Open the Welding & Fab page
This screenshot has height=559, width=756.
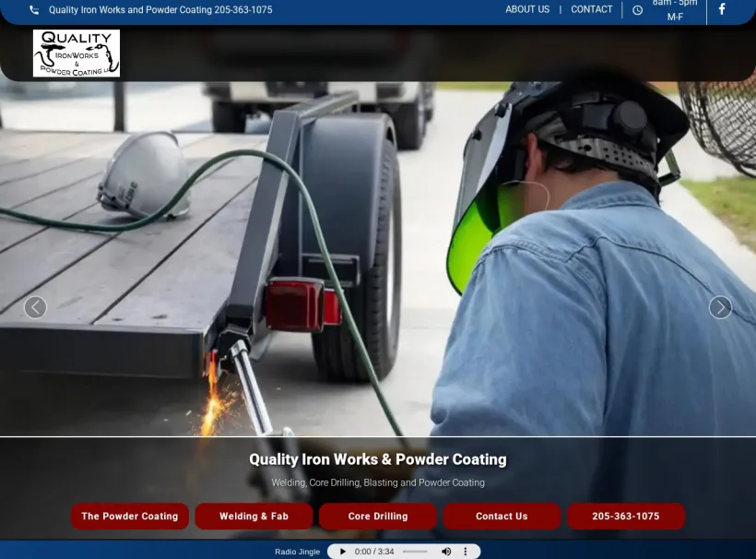254,517
